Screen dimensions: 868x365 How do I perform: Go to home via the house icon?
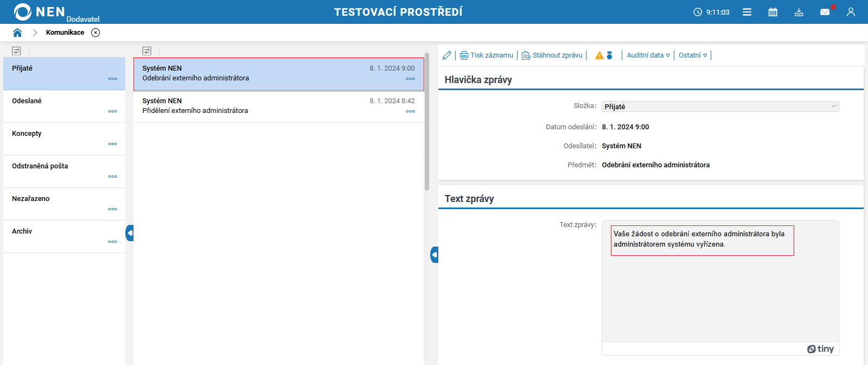[x=17, y=33]
